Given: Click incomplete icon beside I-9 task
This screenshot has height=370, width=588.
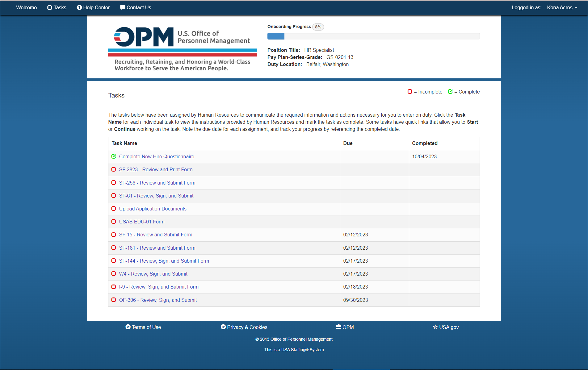Looking at the screenshot, I should point(114,287).
